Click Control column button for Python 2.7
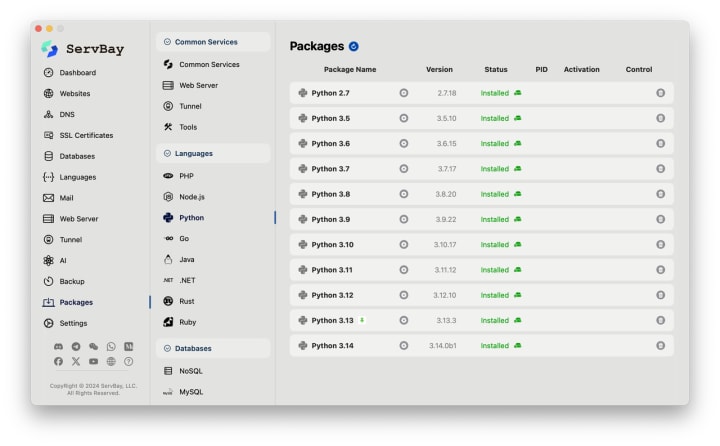 (660, 93)
